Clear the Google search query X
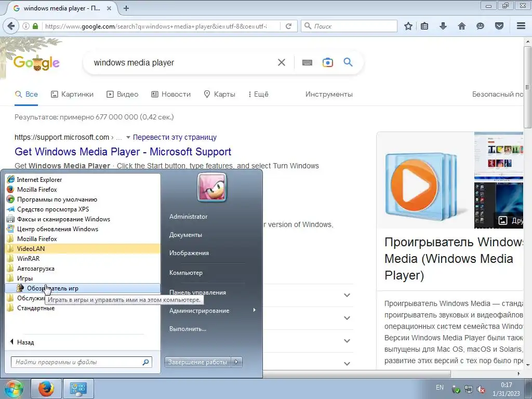The image size is (532, 399). [281, 62]
